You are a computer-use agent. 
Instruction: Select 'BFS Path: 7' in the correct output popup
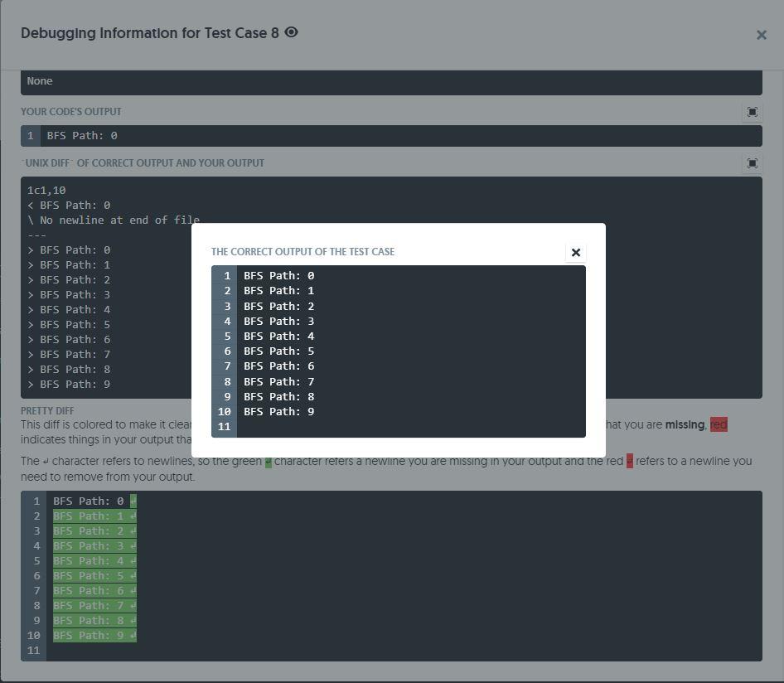[279, 382]
